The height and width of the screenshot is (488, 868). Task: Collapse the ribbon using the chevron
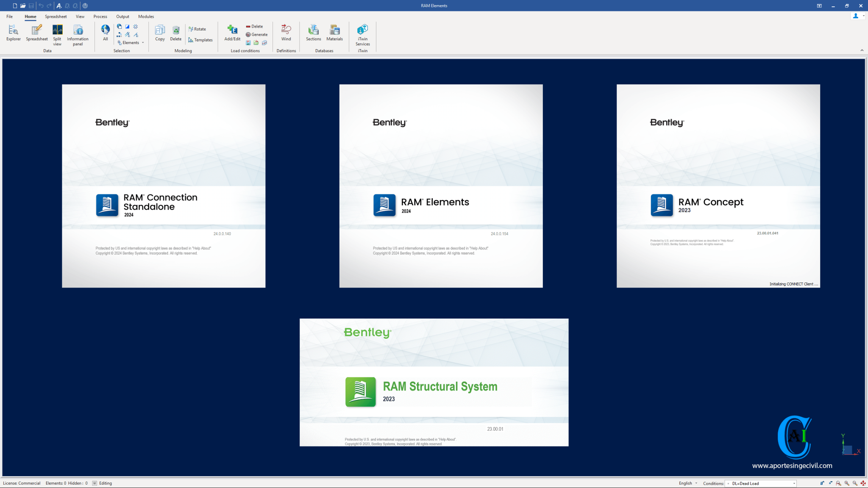862,50
